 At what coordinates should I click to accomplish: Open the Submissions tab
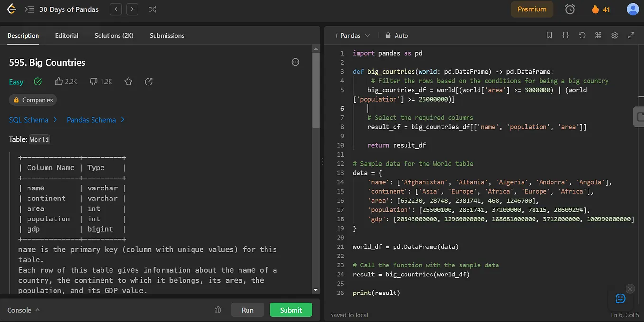coord(167,35)
